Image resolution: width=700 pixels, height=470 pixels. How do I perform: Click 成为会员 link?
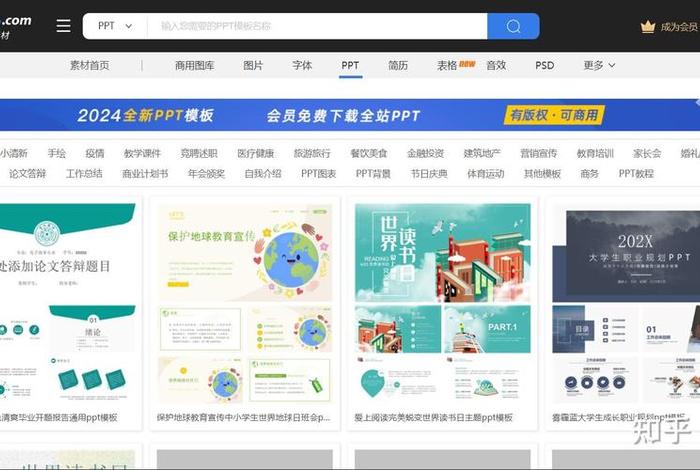(679, 27)
